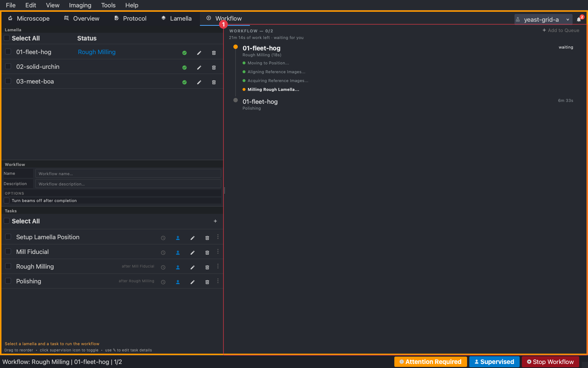Image resolution: width=588 pixels, height=368 pixels.
Task: Check Select All in the Lamella list
Action: [7, 38]
